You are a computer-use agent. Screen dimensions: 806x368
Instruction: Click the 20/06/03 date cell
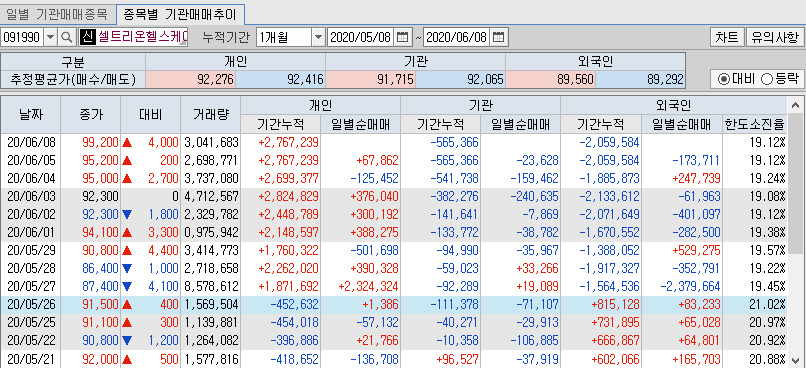(31, 196)
